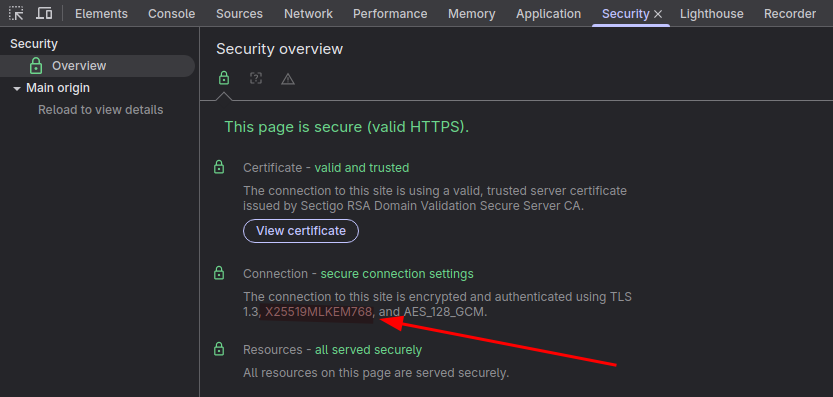This screenshot has height=397, width=833.
Task: Toggle the device toolbar icon
Action: [x=44, y=13]
